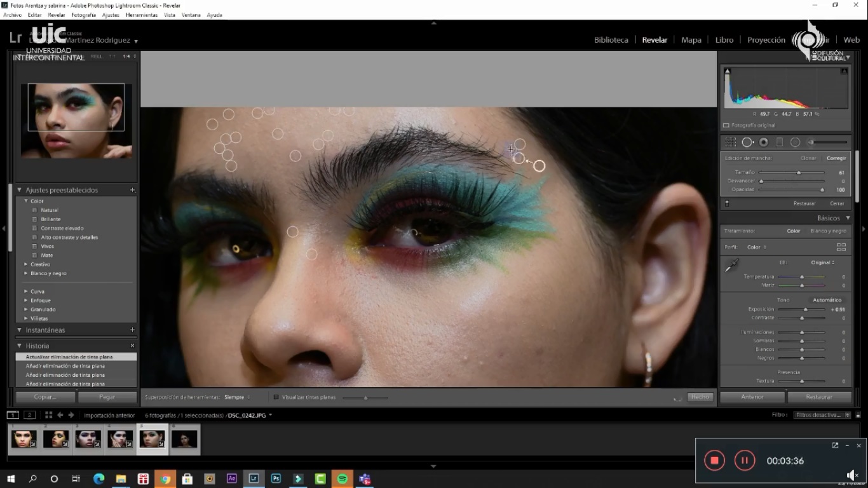Select the Red Eye Correction tool
Image resolution: width=868 pixels, height=488 pixels.
pos(764,142)
